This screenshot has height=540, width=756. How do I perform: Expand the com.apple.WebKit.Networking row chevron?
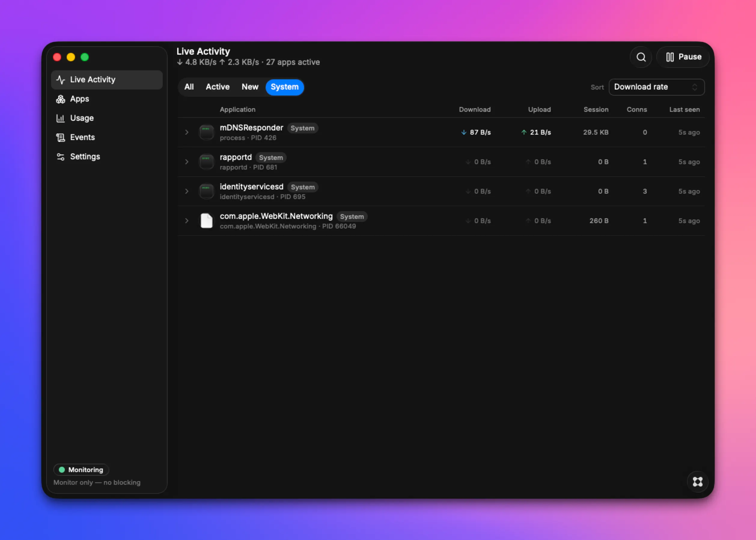click(187, 221)
